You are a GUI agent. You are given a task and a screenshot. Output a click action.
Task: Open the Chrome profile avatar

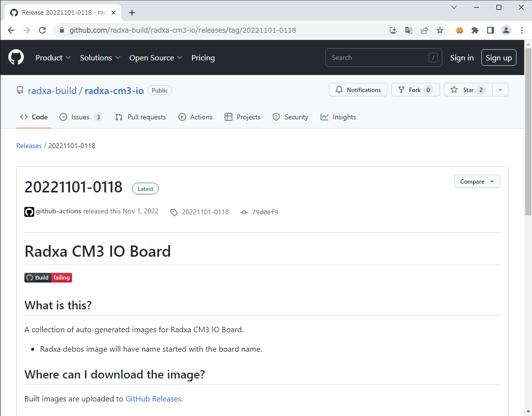[506, 30]
